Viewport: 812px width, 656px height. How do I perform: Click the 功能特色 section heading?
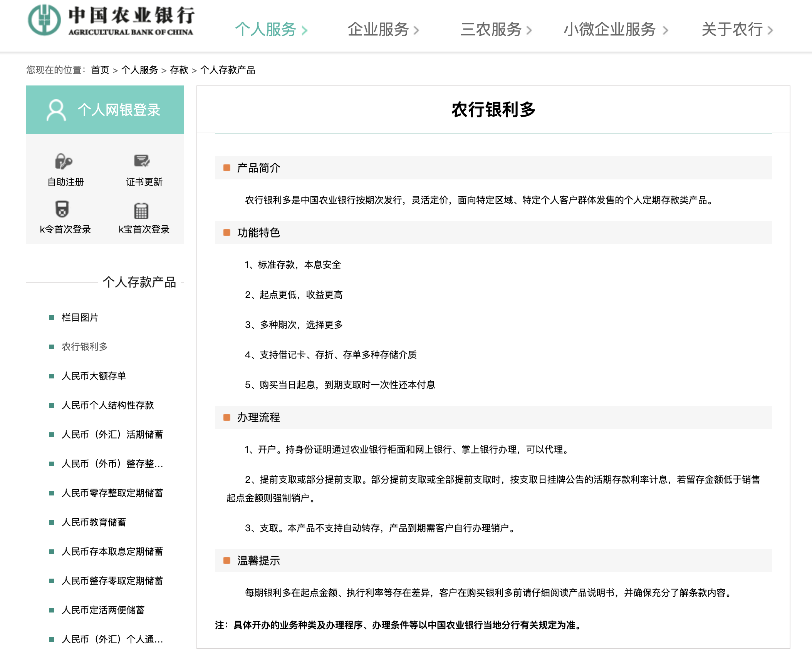[x=258, y=233]
